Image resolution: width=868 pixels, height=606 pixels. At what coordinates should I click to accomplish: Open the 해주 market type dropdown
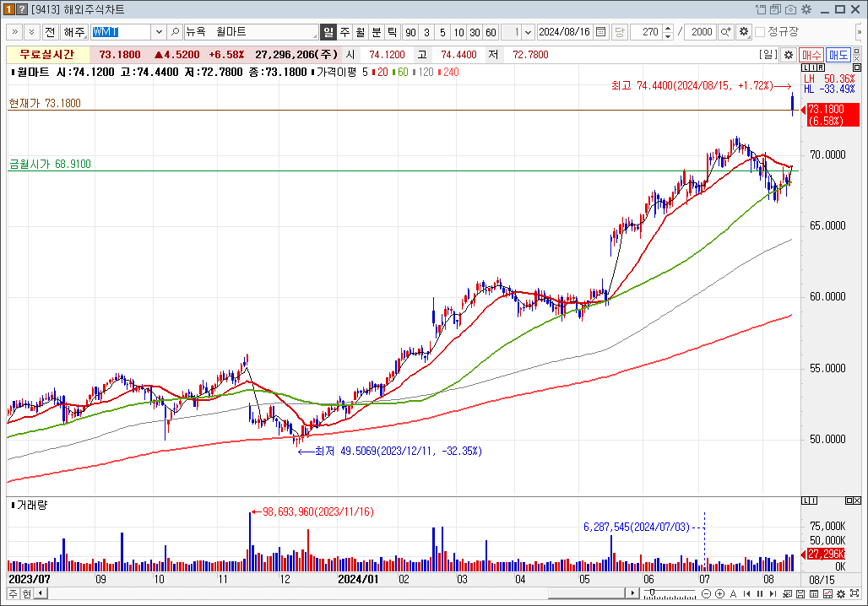click(75, 32)
